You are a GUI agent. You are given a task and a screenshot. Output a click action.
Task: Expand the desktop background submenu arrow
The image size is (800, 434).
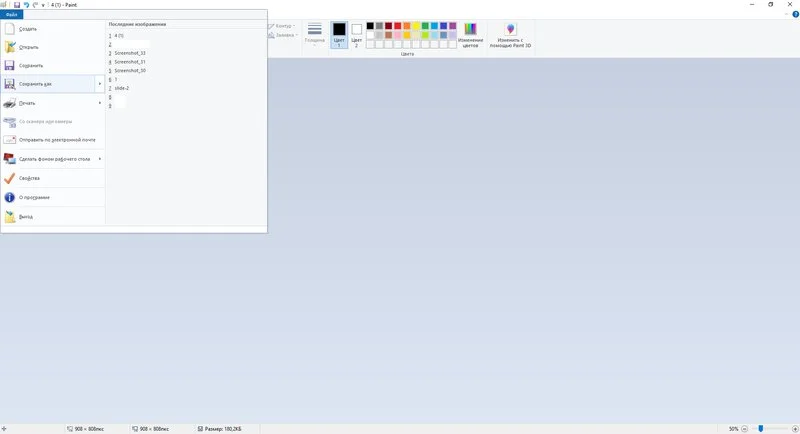coord(99,159)
